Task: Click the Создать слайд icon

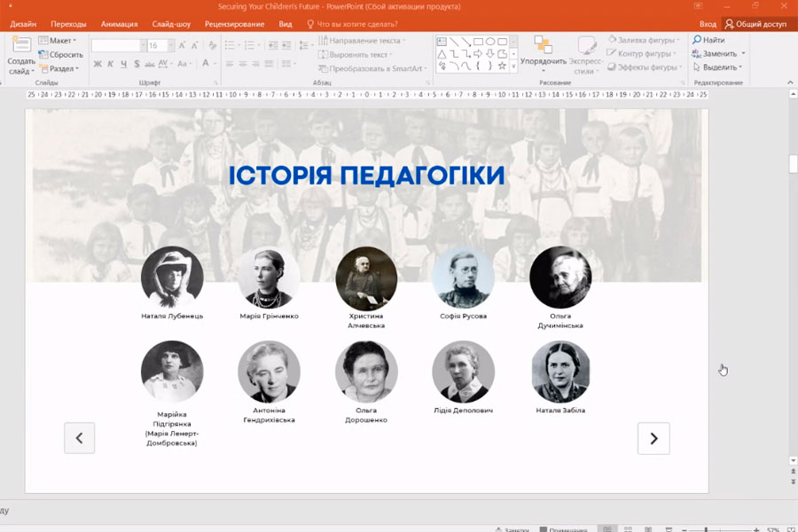Action: point(20,48)
